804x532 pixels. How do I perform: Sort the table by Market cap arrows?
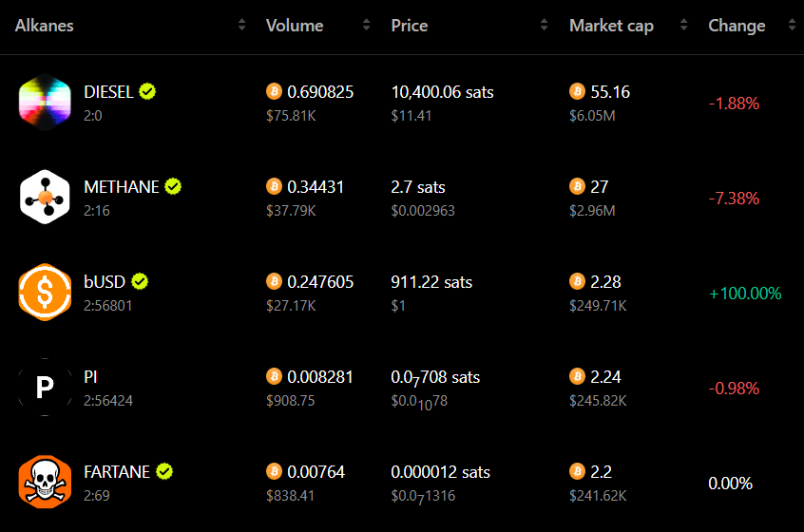coord(683,25)
